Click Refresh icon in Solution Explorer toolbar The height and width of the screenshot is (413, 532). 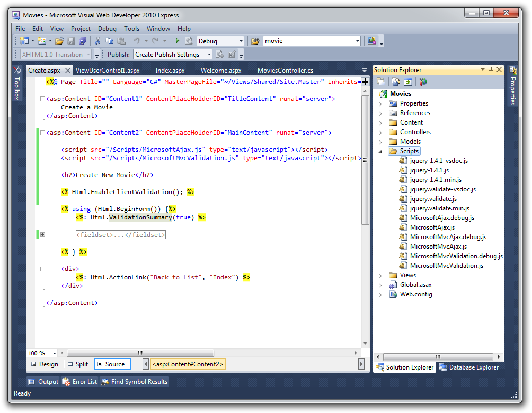tap(407, 82)
